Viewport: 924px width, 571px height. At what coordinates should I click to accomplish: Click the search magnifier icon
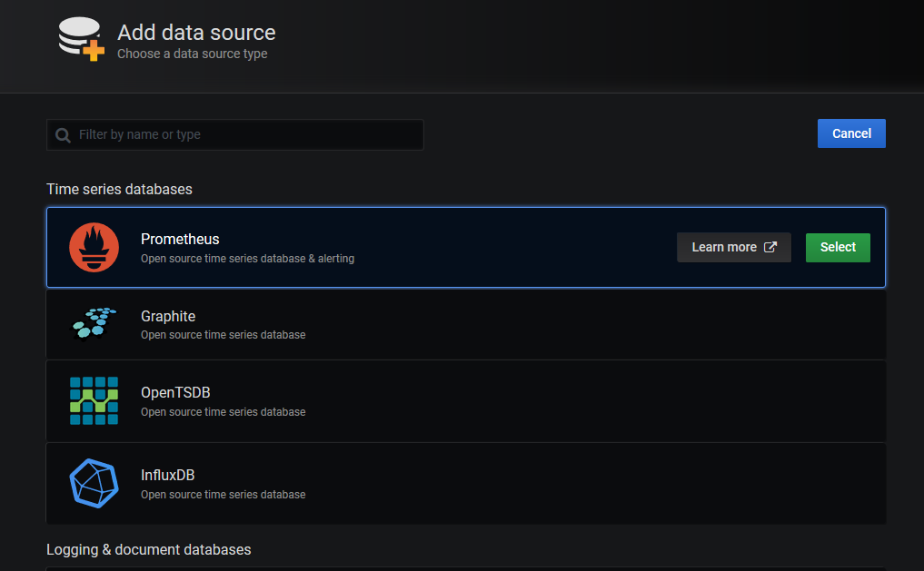tap(63, 135)
